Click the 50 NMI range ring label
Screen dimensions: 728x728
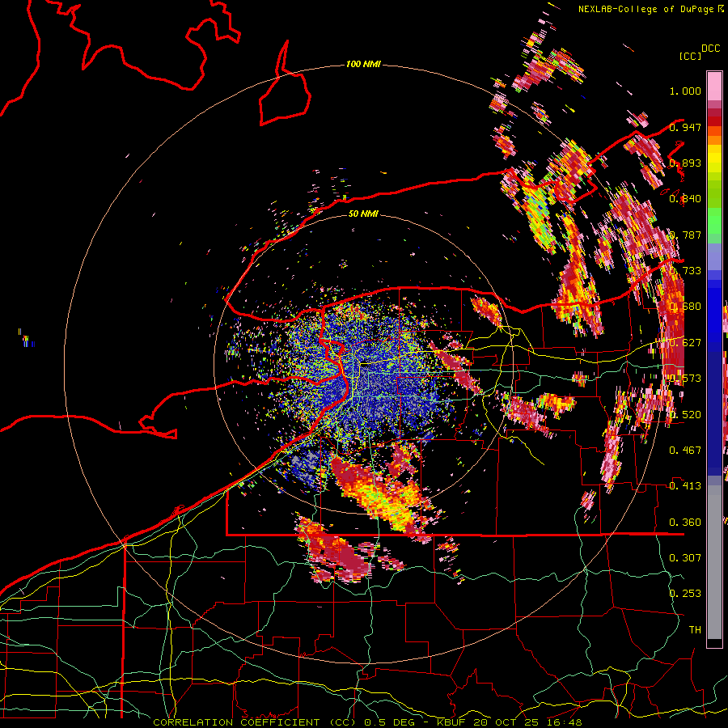tap(363, 214)
